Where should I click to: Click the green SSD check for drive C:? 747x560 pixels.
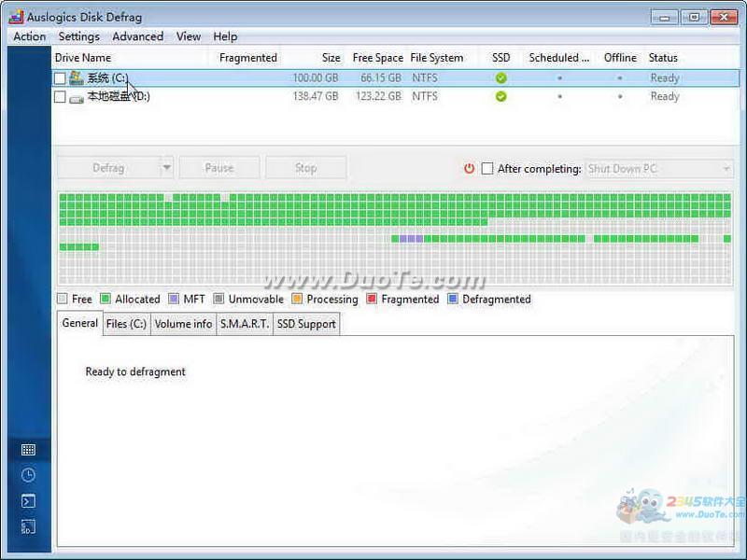pos(500,78)
